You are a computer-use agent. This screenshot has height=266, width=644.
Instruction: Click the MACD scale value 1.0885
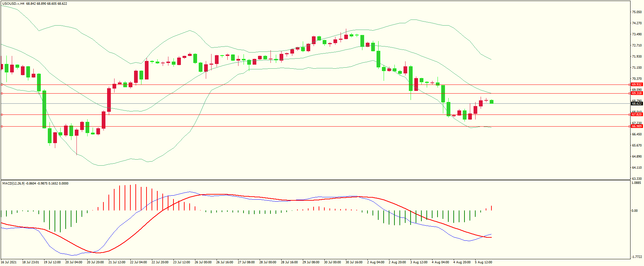tap(637, 183)
